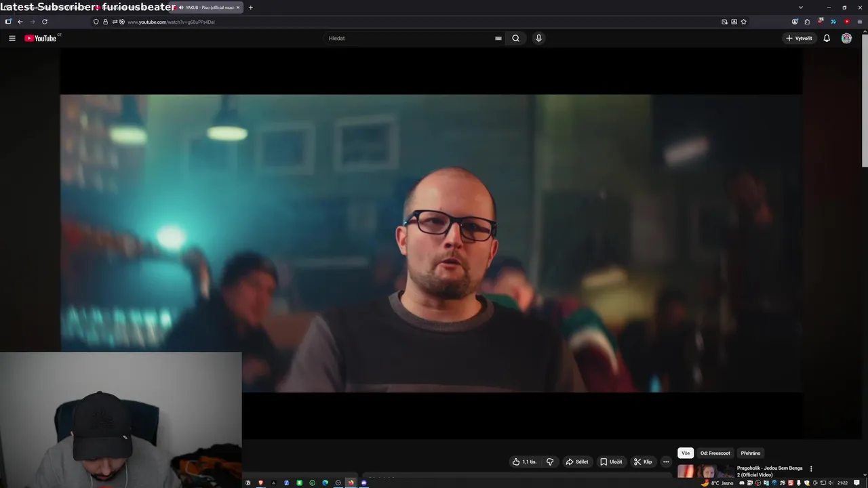
Task: Open the 8°C Jasno weather widget
Action: pyautogui.click(x=717, y=483)
